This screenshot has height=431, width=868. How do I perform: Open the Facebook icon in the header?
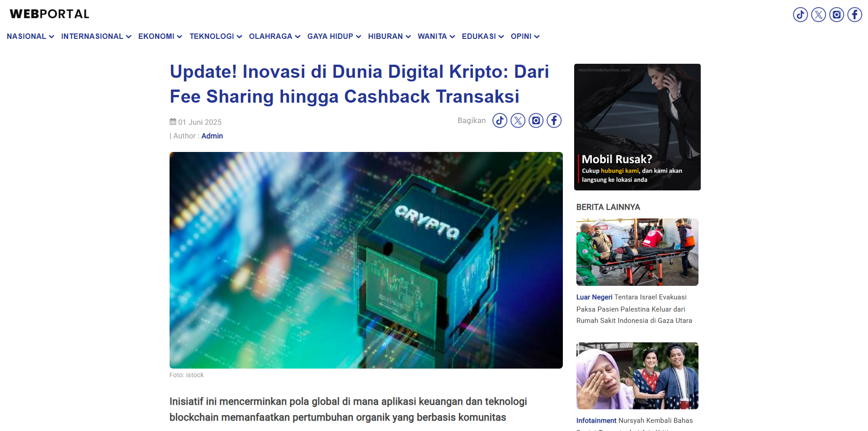tap(854, 15)
